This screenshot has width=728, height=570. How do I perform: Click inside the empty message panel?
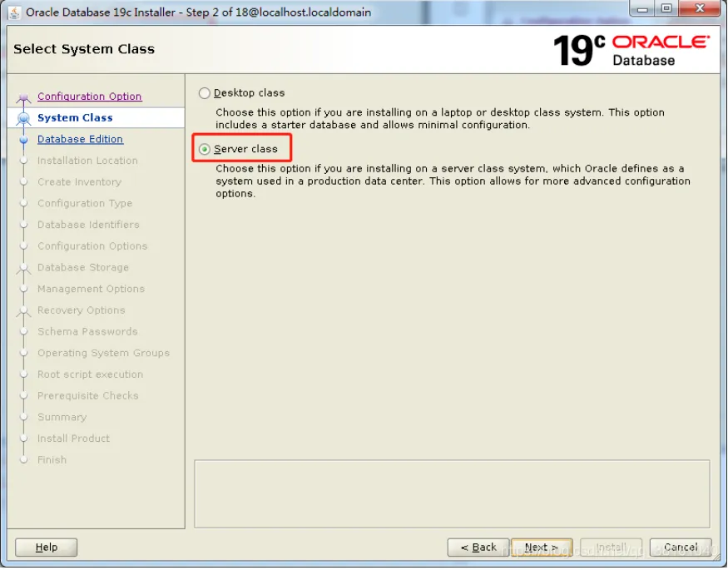452,494
